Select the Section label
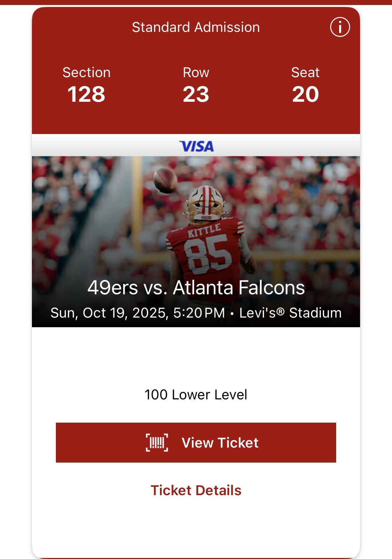The height and width of the screenshot is (559, 392). [x=86, y=72]
